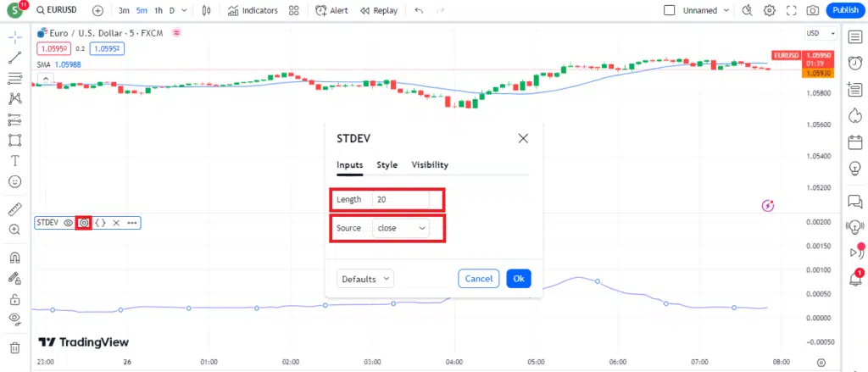
Task: Open the pattern drawing tools
Action: coord(15,98)
